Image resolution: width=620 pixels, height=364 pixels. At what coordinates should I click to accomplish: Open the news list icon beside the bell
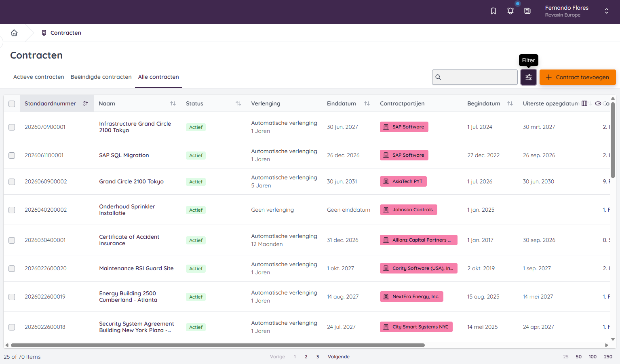click(527, 11)
